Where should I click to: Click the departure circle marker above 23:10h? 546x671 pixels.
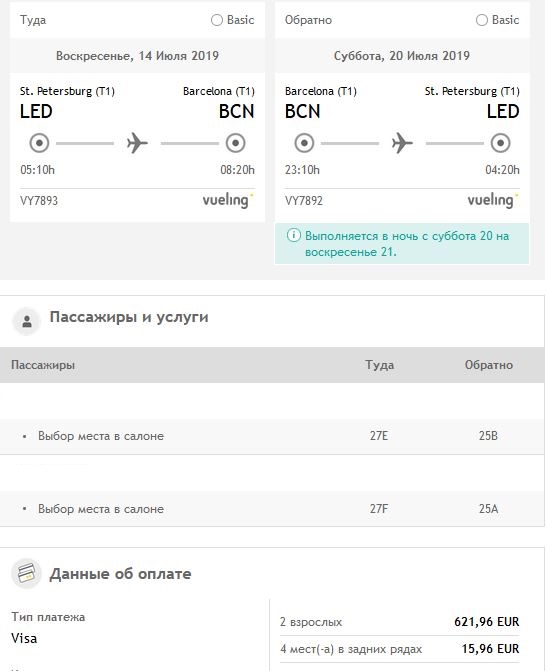304,143
